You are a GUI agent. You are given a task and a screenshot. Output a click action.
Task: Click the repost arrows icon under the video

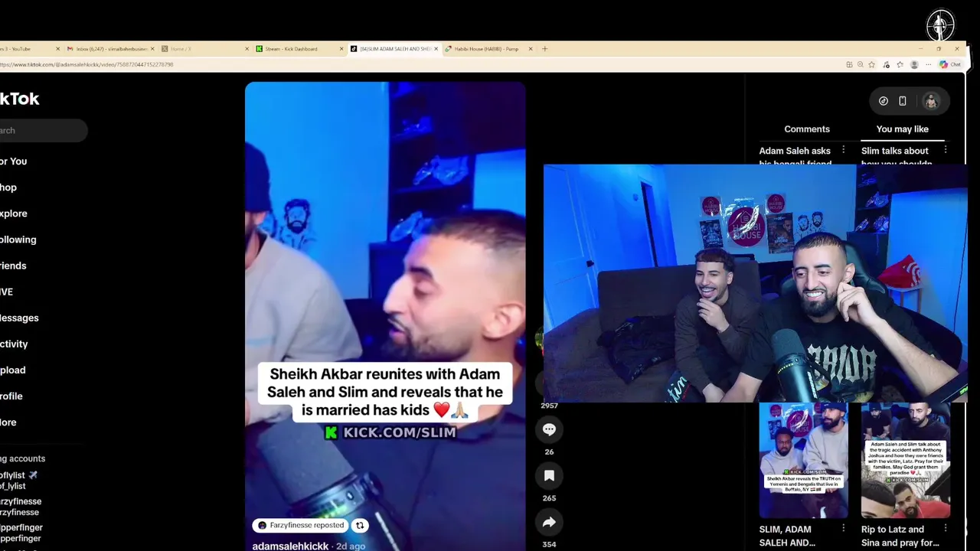(360, 526)
